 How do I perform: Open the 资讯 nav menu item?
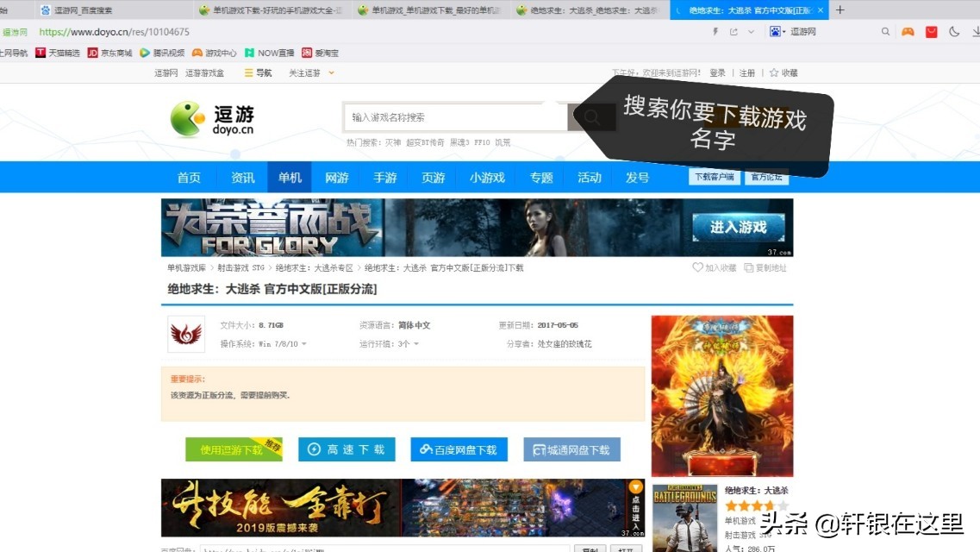242,178
